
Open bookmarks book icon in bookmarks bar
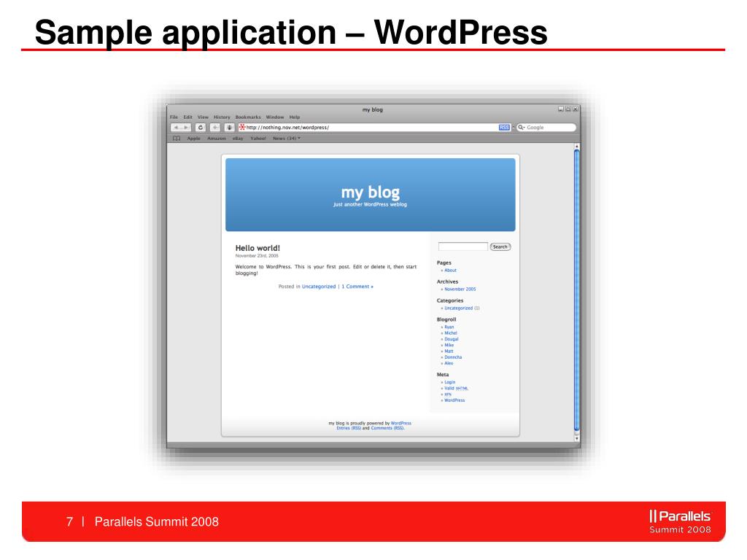[x=177, y=139]
